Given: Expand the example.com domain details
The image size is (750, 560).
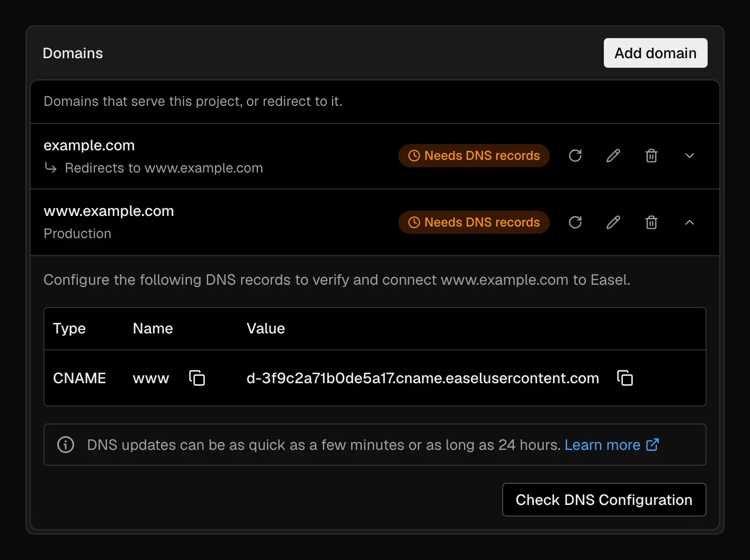Looking at the screenshot, I should 690,156.
